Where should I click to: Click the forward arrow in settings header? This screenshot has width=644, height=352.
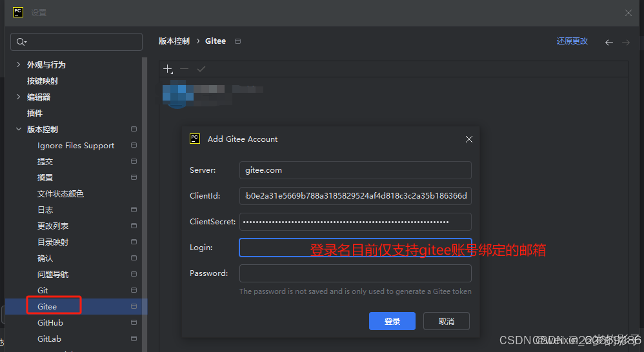[625, 43]
